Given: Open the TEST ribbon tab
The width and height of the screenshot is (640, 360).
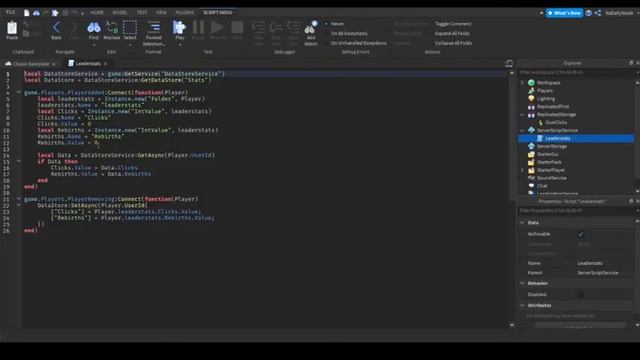Looking at the screenshot, I should (142, 13).
